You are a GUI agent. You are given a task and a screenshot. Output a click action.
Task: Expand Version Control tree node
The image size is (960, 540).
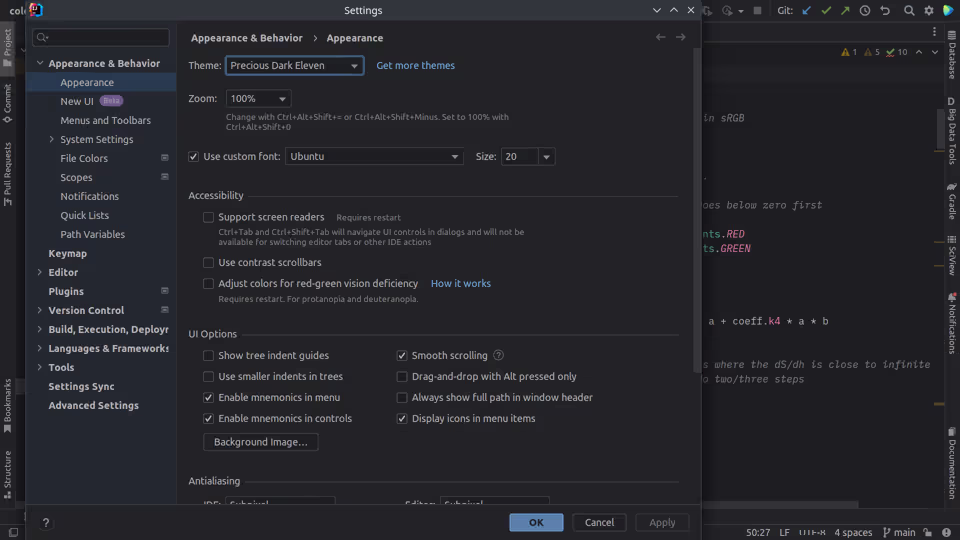pyautogui.click(x=40, y=310)
